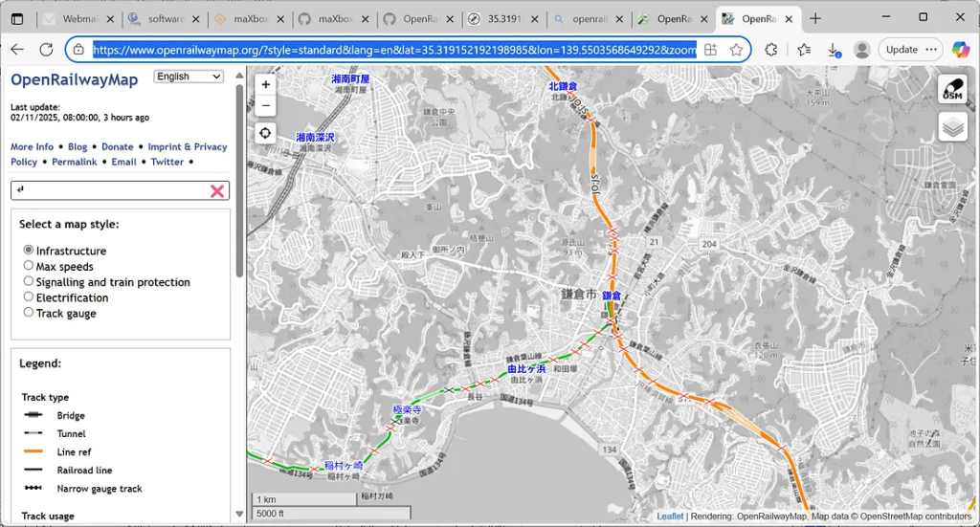Screen dimensions: 980x527
Task: Open a new browser tab
Action: click(815, 18)
